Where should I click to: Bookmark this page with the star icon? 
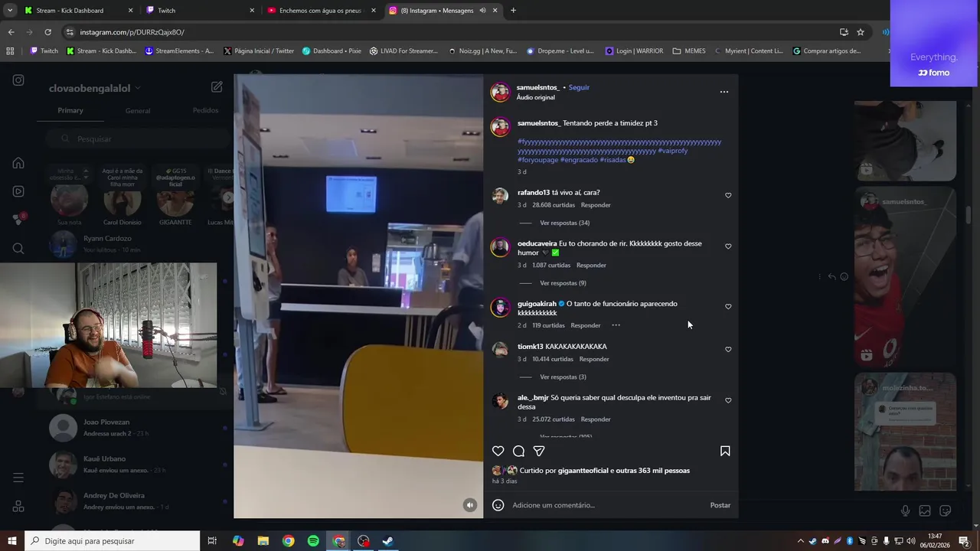click(x=861, y=32)
